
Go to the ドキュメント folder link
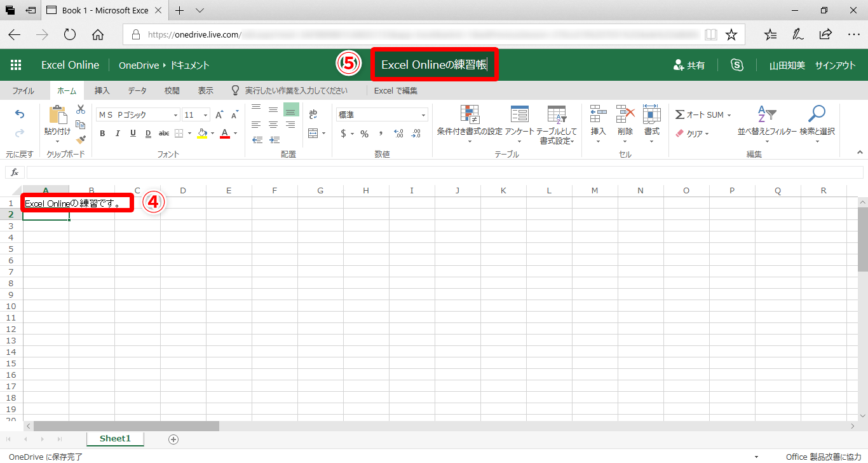point(189,66)
